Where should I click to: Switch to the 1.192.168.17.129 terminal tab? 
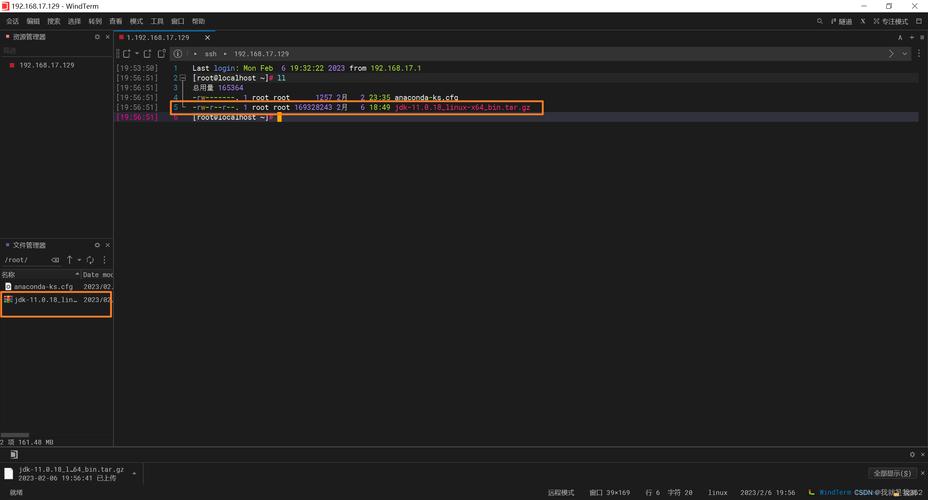(x=158, y=37)
